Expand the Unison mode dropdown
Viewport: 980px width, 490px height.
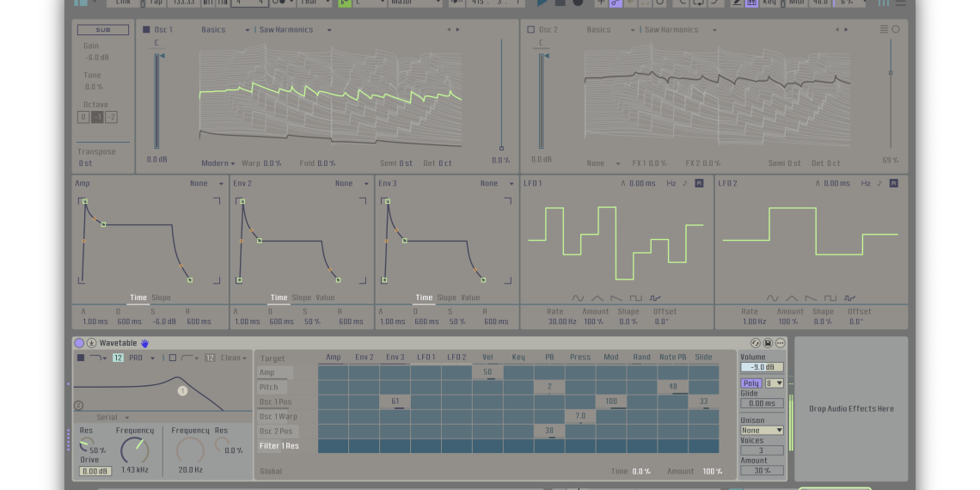click(x=762, y=430)
